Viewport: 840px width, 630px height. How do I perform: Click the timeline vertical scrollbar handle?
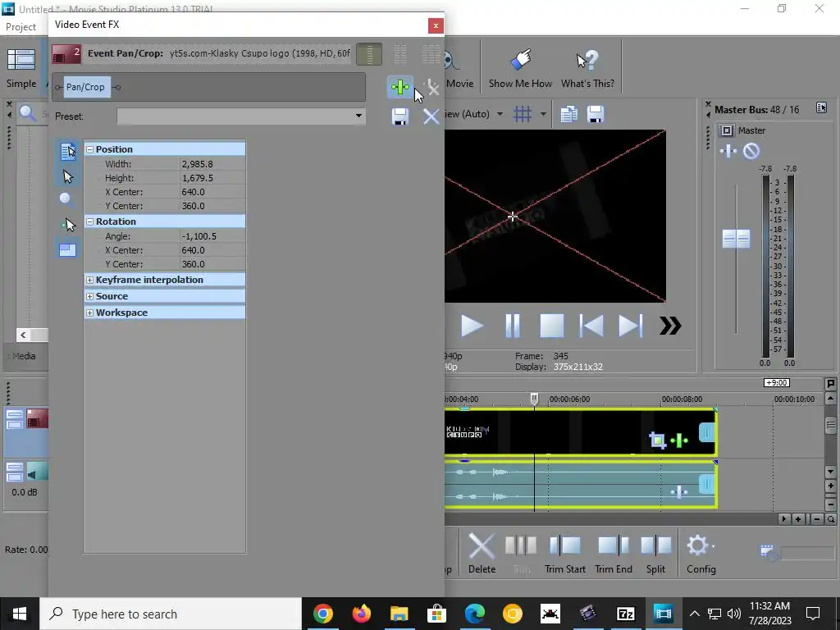pyautogui.click(x=830, y=426)
